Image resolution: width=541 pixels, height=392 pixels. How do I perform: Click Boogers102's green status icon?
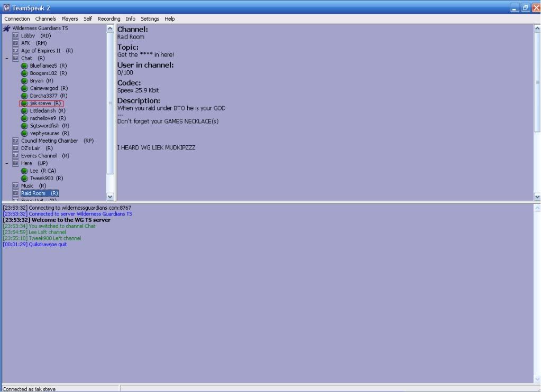24,73
